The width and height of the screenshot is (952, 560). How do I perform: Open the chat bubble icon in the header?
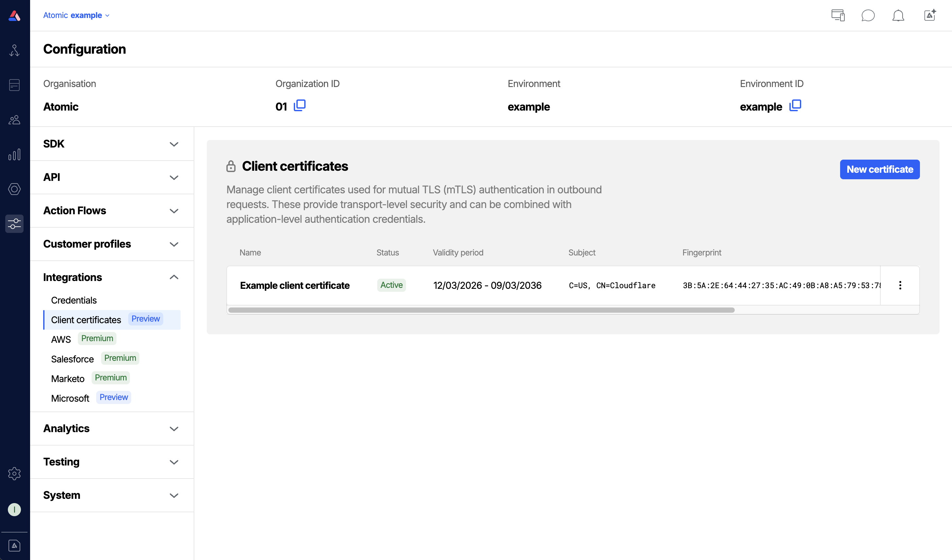868,15
